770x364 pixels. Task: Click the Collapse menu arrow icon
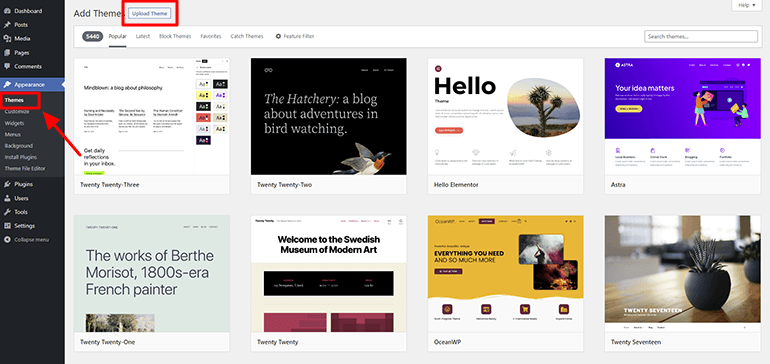pos(7,240)
